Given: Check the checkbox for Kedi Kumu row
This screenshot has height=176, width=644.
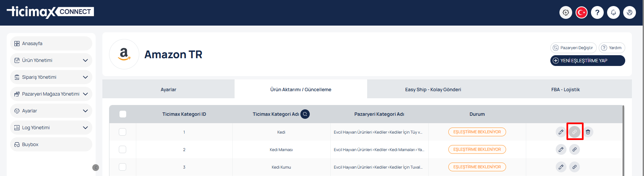Looking at the screenshot, I should [x=122, y=167].
